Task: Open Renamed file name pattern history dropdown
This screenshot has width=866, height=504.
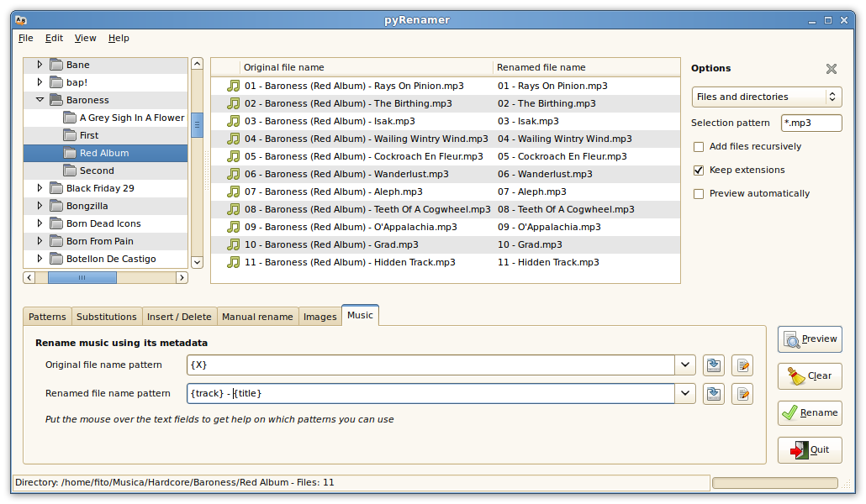Action: pyautogui.click(x=685, y=394)
